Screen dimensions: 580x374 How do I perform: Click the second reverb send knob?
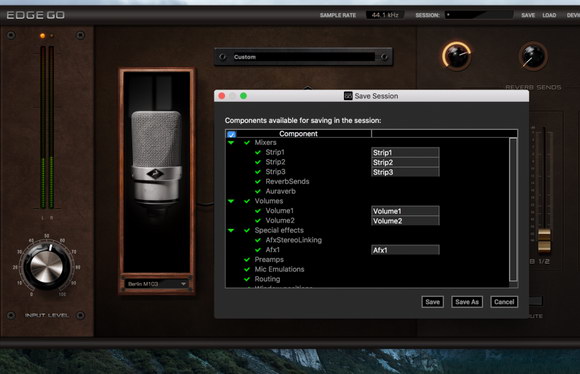click(x=533, y=56)
